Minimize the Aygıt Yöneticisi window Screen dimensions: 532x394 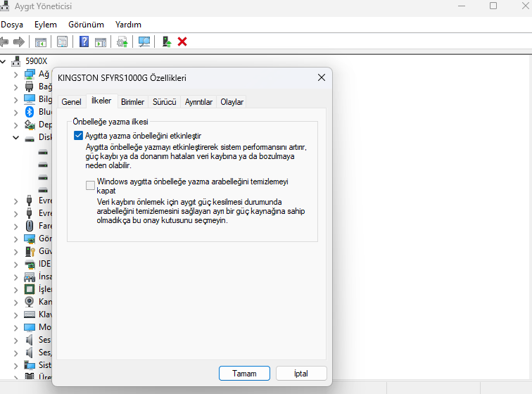point(462,6)
